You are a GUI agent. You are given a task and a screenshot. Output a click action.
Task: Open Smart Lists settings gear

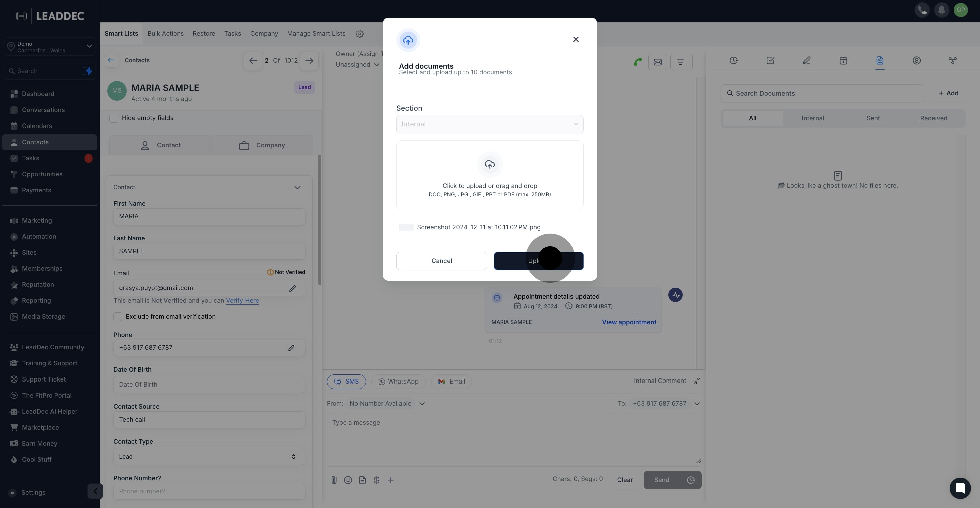359,34
